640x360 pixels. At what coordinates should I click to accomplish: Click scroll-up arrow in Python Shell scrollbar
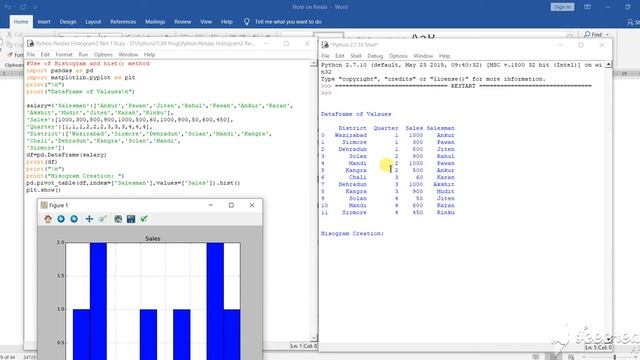coord(608,64)
